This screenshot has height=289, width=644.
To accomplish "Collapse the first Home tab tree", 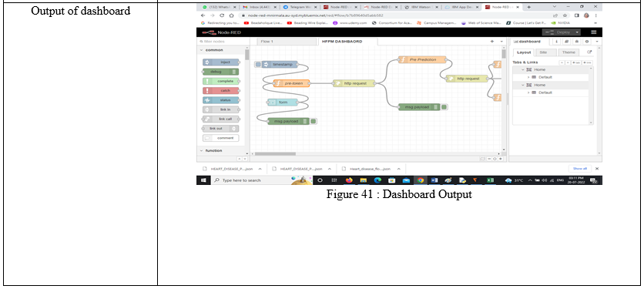I will pos(523,70).
